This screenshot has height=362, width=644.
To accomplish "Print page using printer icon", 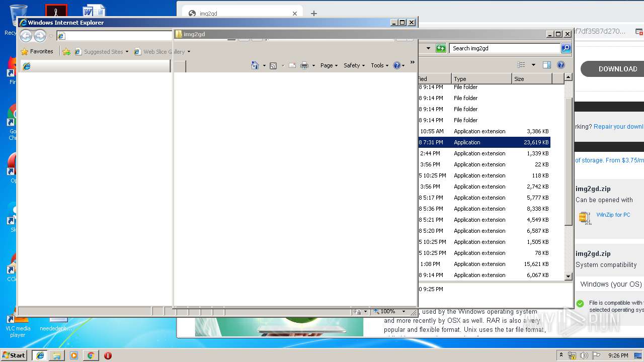I will coord(304,65).
